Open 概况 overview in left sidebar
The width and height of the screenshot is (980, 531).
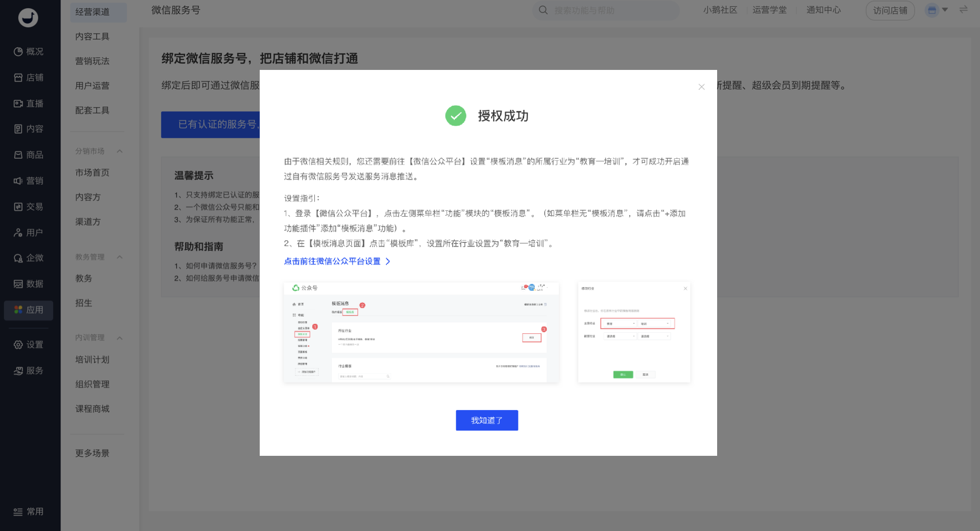[x=29, y=52]
